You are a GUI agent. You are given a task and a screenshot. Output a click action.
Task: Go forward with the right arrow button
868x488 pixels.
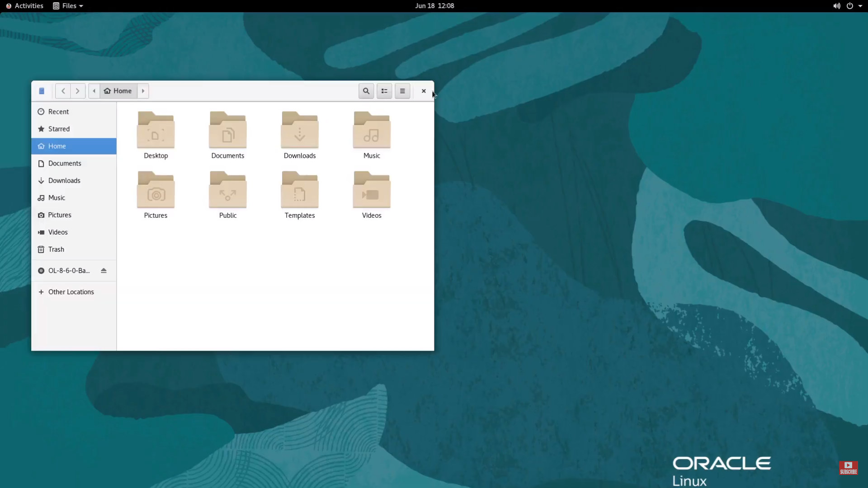(x=78, y=91)
